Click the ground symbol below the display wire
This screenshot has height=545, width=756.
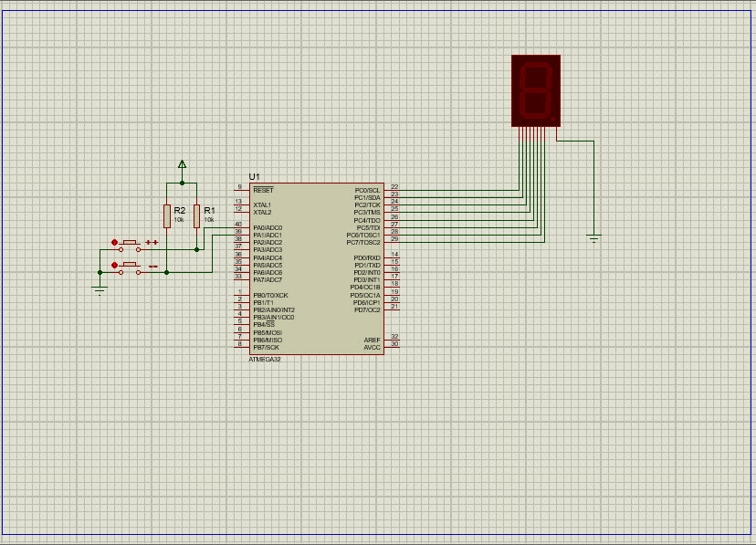pos(593,239)
